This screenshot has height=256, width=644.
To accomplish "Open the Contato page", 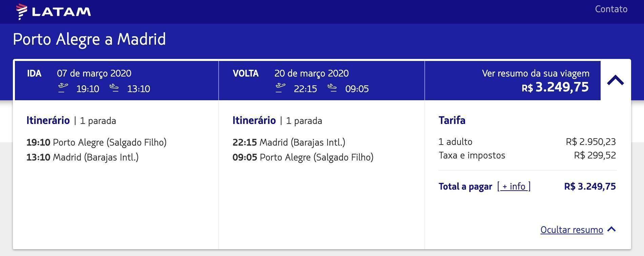I will (611, 9).
